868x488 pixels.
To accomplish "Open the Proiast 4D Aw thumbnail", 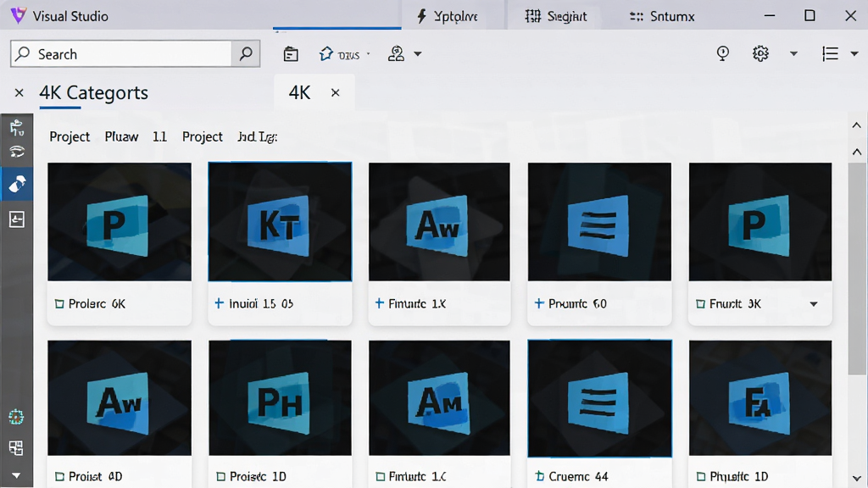I will click(x=120, y=398).
